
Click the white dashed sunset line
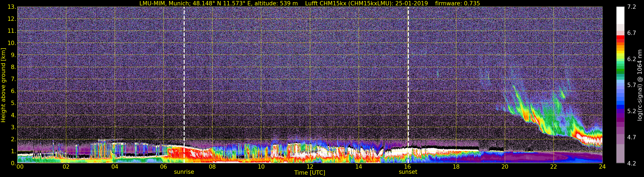pos(408,85)
